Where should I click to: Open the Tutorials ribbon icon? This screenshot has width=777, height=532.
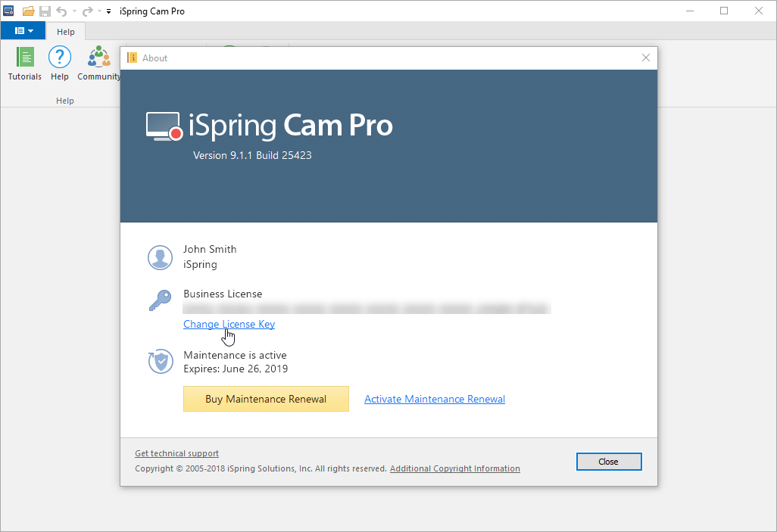[25, 63]
